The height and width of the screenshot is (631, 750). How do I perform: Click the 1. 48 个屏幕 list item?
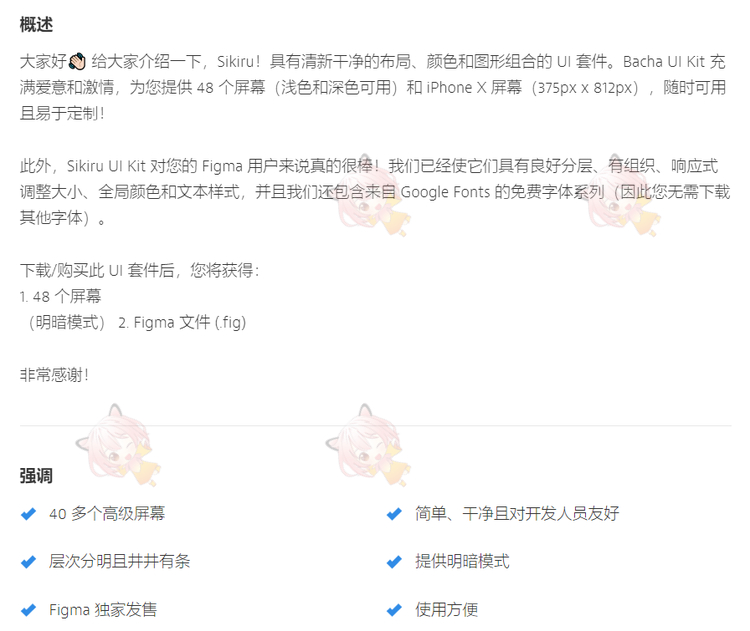tap(60, 297)
